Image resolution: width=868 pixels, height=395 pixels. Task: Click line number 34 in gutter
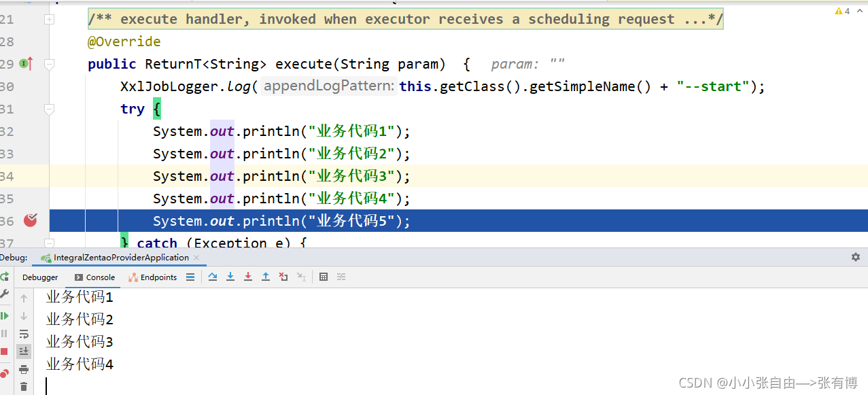tap(7, 176)
